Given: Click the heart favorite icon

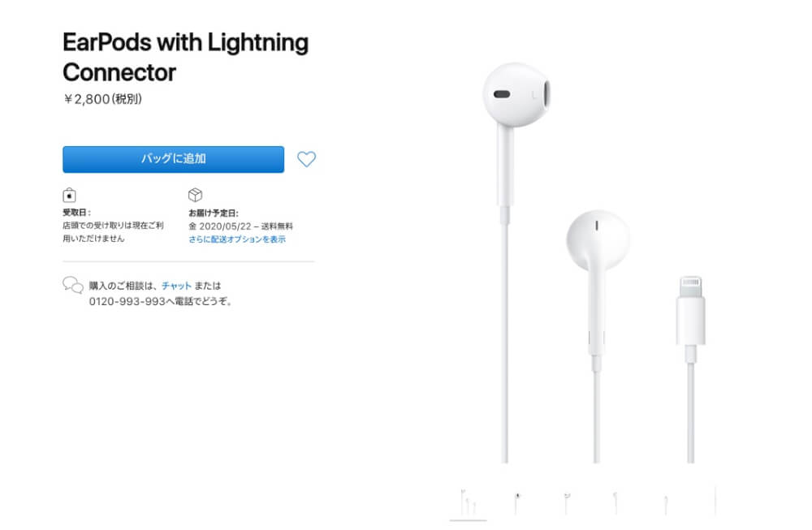Looking at the screenshot, I should [x=306, y=159].
